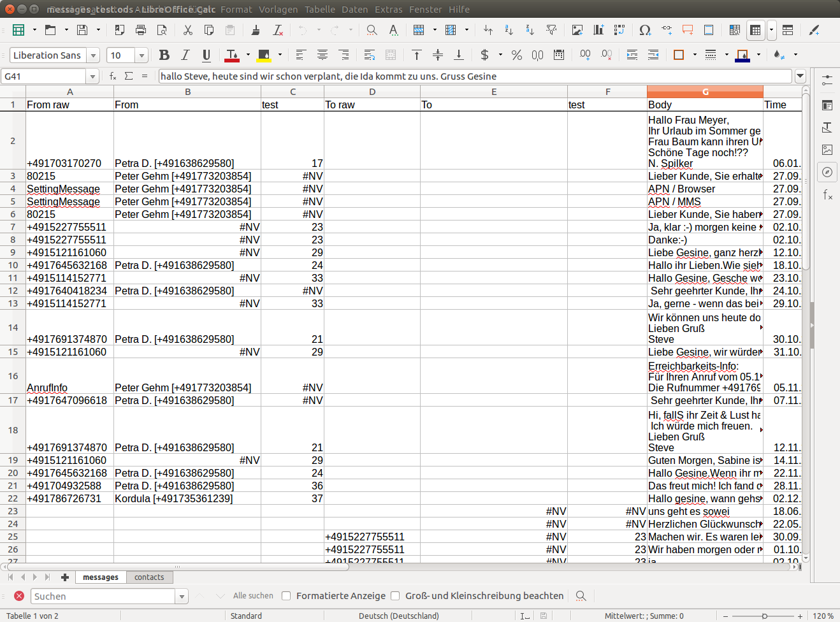This screenshot has width=840, height=622.
Task: Insert comment icon
Action: pos(688,30)
